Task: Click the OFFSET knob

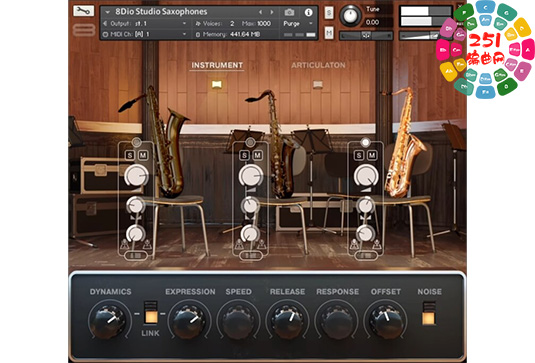Action: [x=386, y=321]
